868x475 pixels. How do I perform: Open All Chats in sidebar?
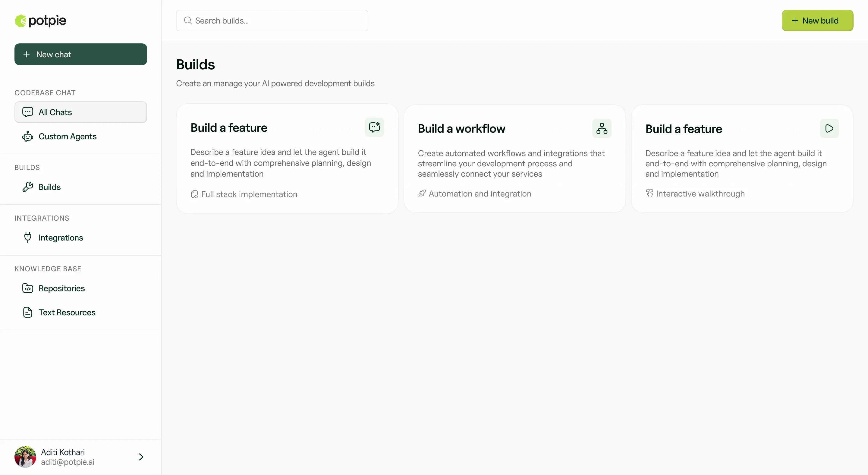pyautogui.click(x=80, y=112)
